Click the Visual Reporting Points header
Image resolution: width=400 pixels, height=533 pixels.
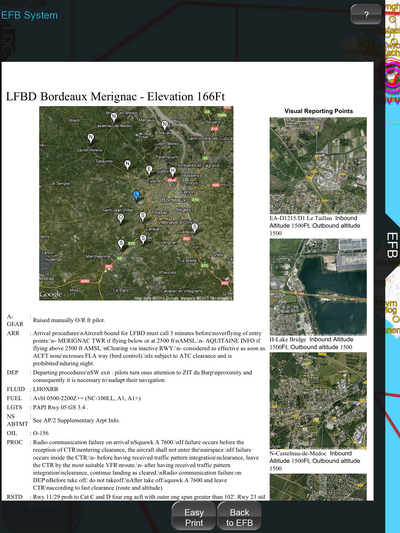point(318,111)
